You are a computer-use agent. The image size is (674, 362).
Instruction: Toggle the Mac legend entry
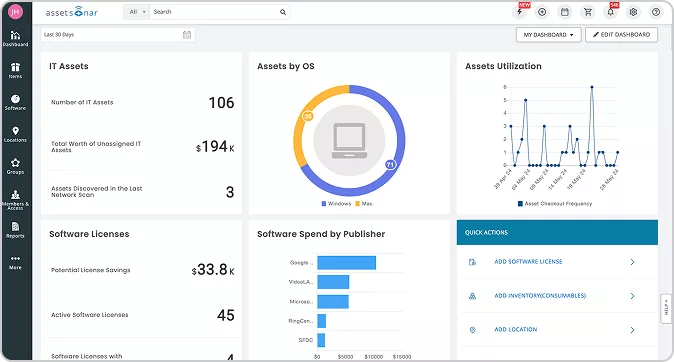(364, 204)
